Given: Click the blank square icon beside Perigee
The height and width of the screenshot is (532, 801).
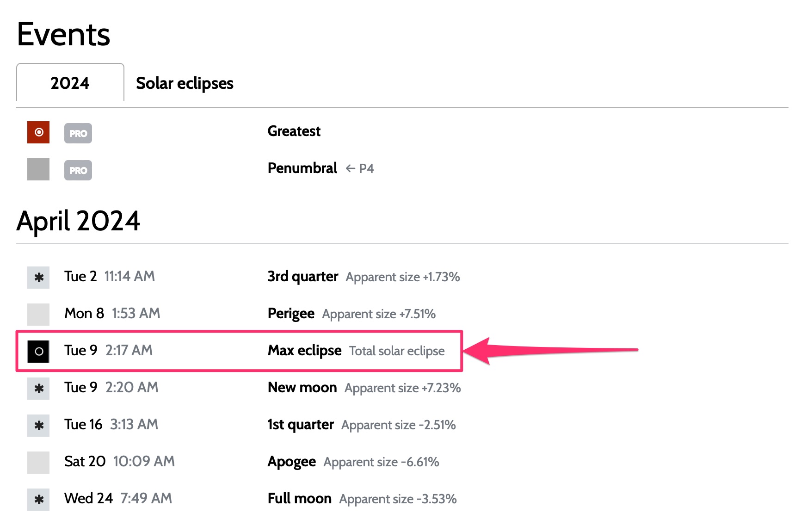Looking at the screenshot, I should tap(38, 315).
